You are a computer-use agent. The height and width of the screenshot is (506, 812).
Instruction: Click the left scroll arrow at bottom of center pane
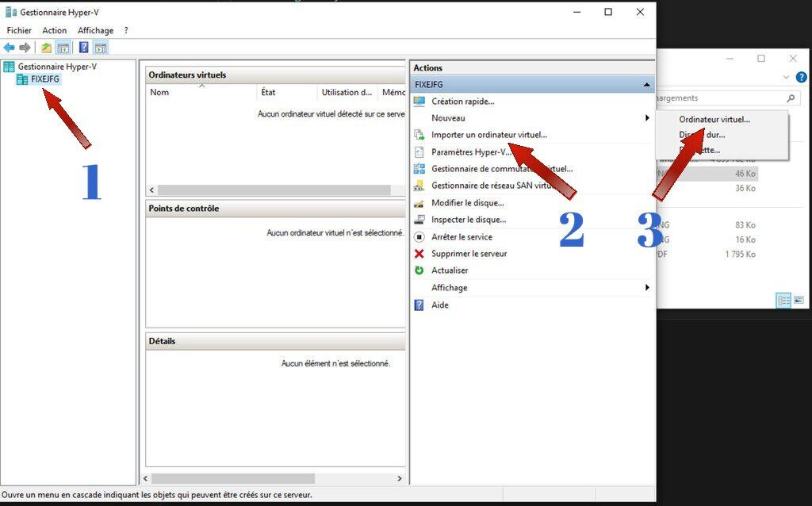(146, 478)
